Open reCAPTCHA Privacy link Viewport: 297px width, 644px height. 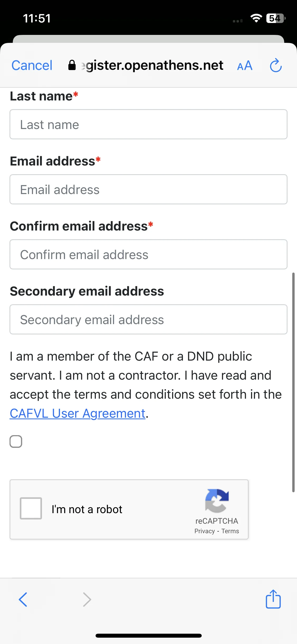(205, 531)
